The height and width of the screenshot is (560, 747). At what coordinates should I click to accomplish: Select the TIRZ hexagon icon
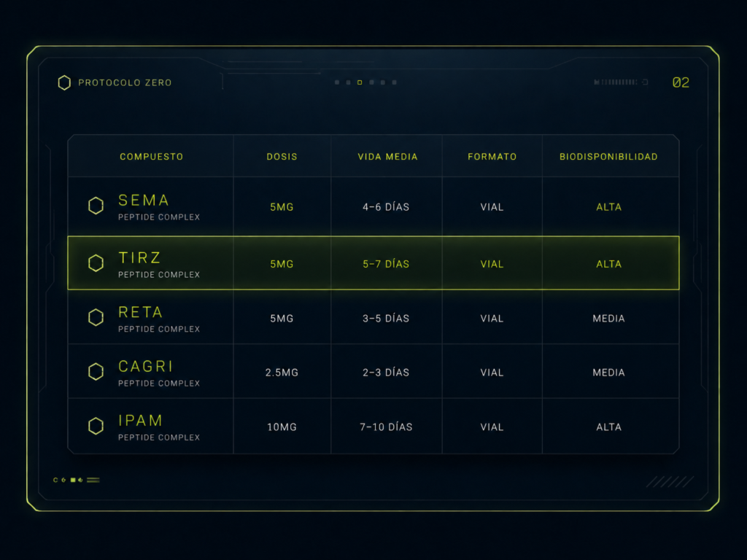(x=96, y=262)
